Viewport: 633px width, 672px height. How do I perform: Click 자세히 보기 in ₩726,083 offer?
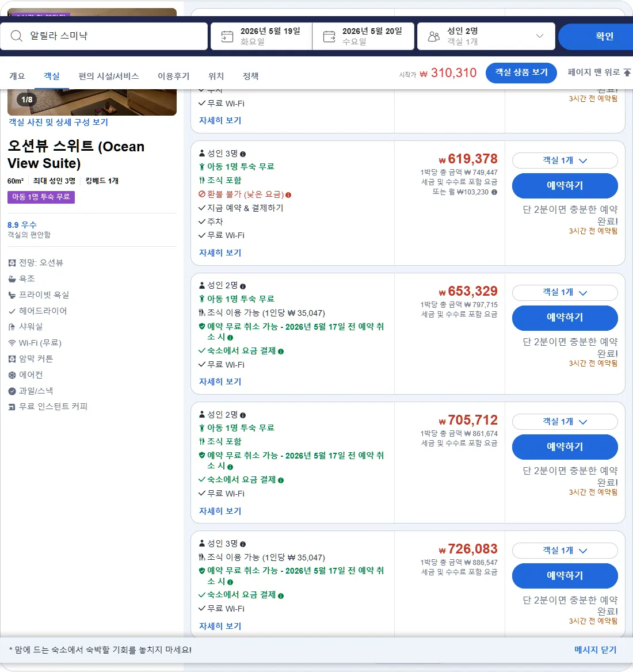[x=220, y=626]
